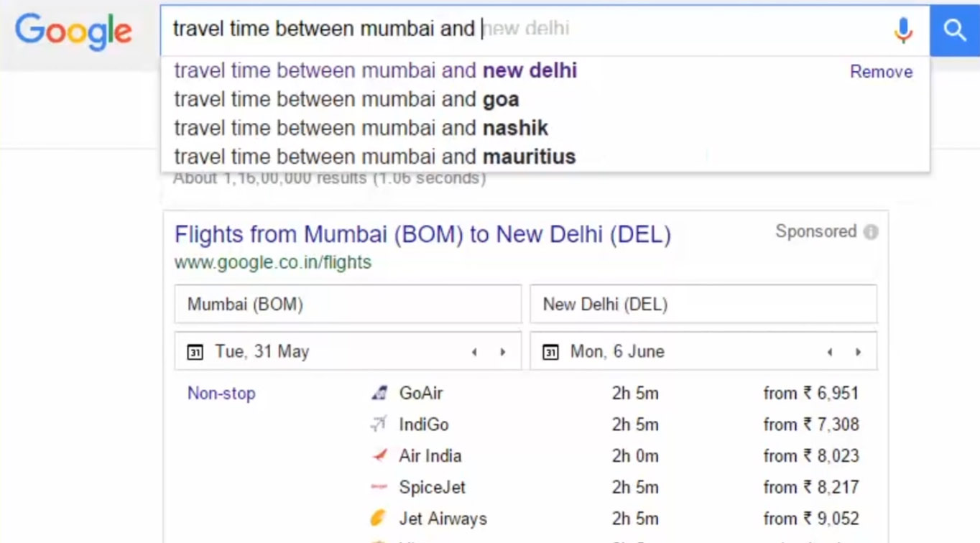Click the Google logo
Viewport: 980px width, 543px height.
[73, 30]
